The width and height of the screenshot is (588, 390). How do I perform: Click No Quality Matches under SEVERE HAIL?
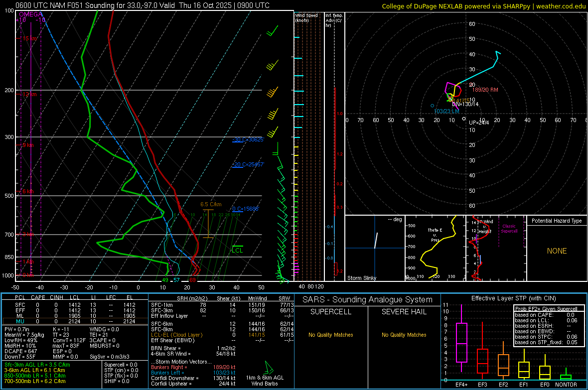[404, 335]
